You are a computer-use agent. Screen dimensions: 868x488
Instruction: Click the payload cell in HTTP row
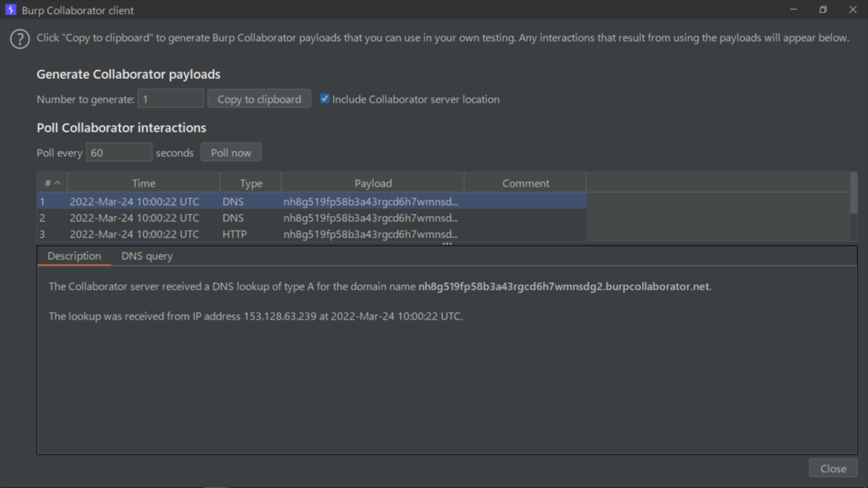pyautogui.click(x=373, y=234)
